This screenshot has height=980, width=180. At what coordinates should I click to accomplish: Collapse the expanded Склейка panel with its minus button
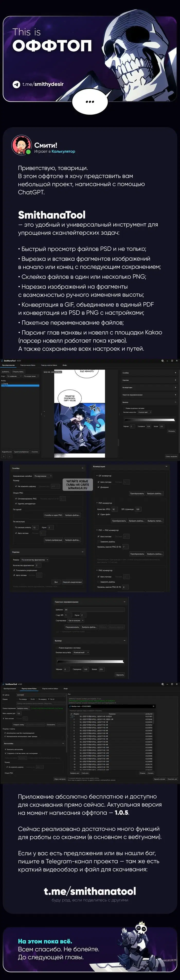click(83, 468)
